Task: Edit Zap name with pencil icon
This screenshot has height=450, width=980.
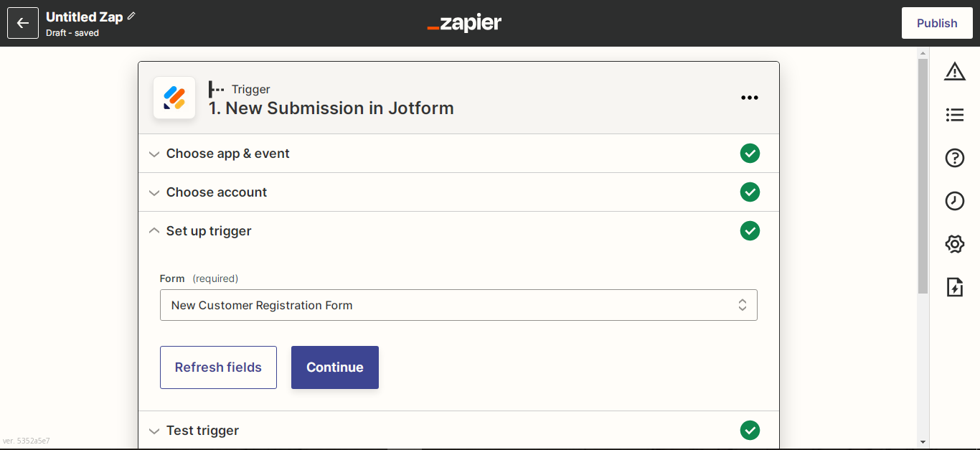Action: (x=131, y=16)
